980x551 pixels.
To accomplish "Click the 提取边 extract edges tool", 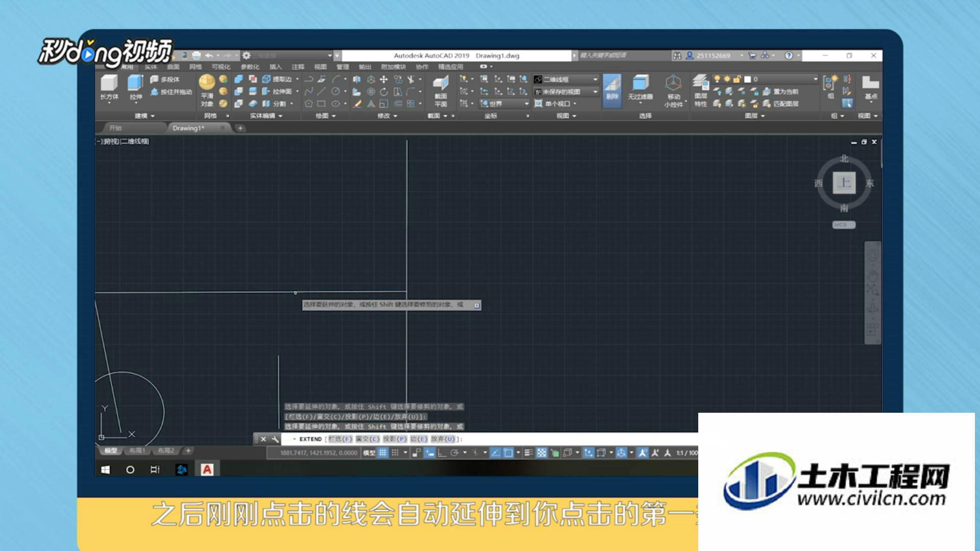I will click(x=277, y=79).
